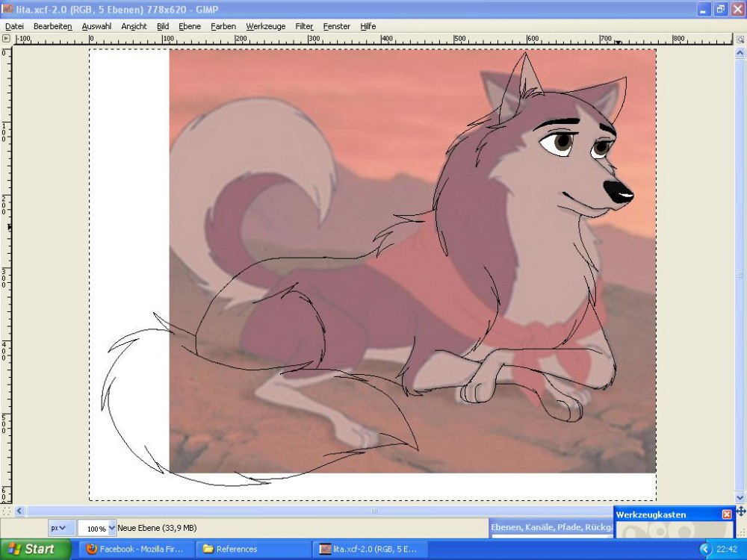The height and width of the screenshot is (560, 747).
Task: Click the Ebenen, Kanäle, Pfade window title
Action: [552, 527]
